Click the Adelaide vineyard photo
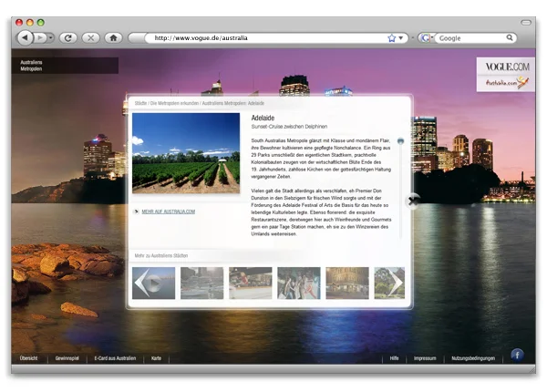The image size is (547, 392). [186, 153]
